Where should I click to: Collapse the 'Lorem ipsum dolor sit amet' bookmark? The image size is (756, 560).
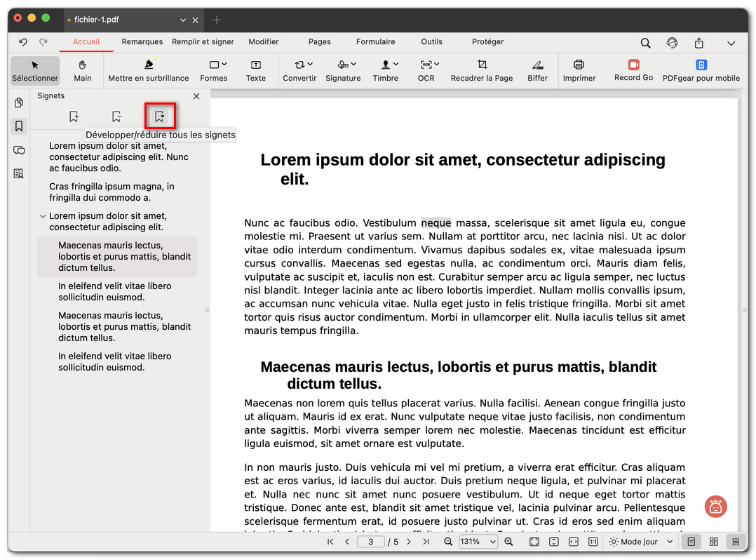point(43,216)
